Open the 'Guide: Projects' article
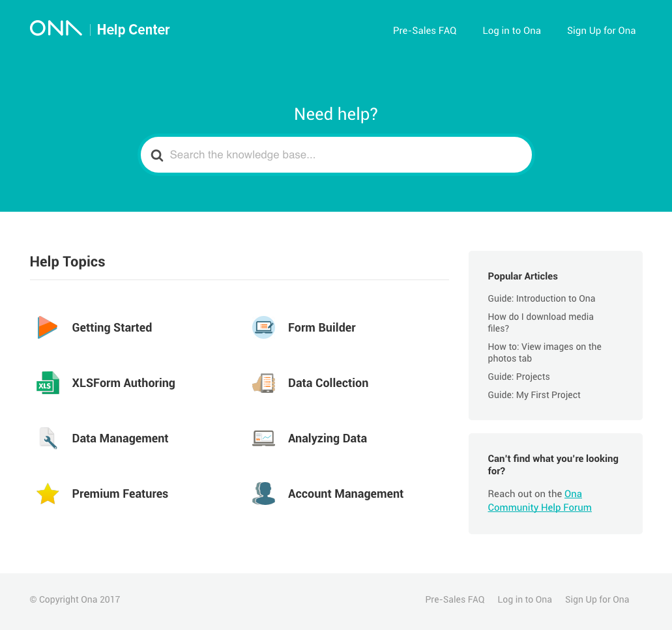Screen dimensions: 672x630 [x=519, y=377]
